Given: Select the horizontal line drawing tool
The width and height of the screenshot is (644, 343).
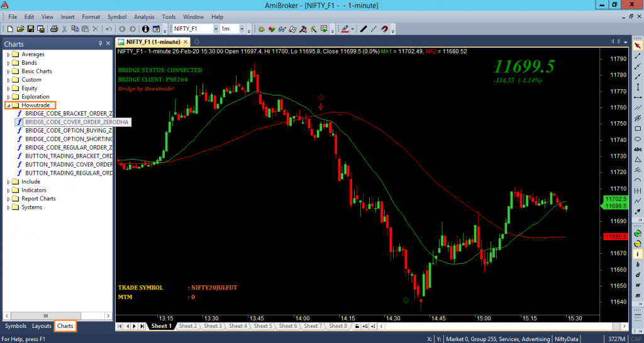Looking at the screenshot, I should [638, 97].
